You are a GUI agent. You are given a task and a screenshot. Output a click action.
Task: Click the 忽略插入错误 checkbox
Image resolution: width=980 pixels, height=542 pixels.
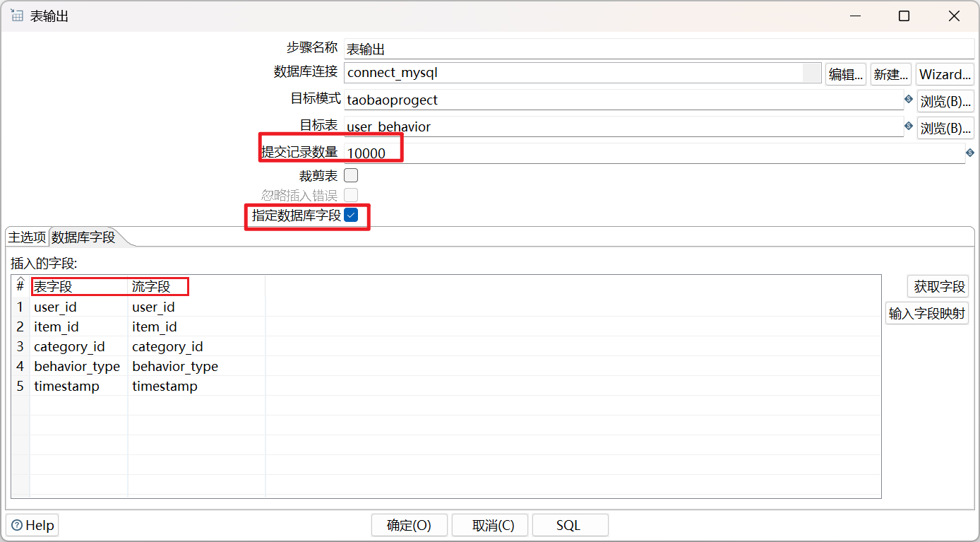pos(351,195)
